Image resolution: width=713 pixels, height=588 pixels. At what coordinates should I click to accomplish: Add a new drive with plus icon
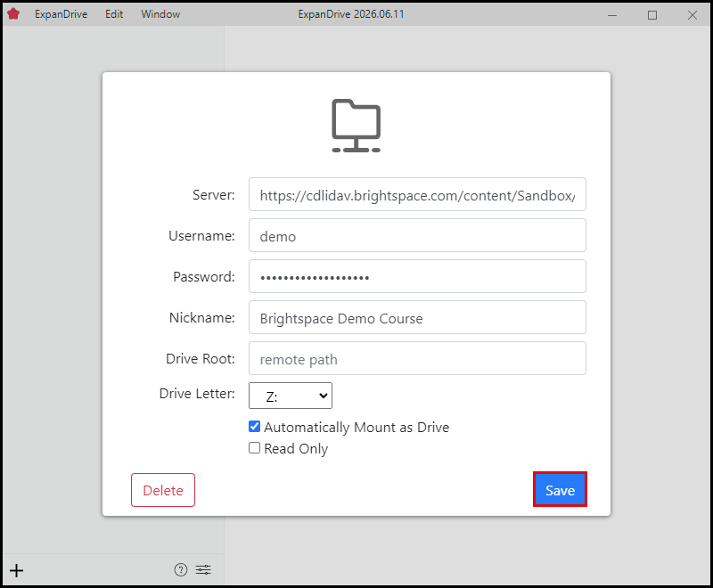click(x=16, y=570)
